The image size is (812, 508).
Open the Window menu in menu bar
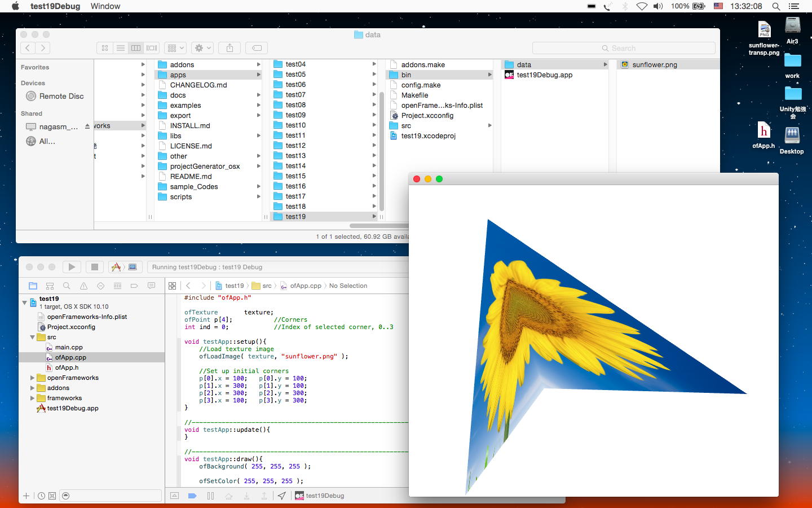point(105,6)
